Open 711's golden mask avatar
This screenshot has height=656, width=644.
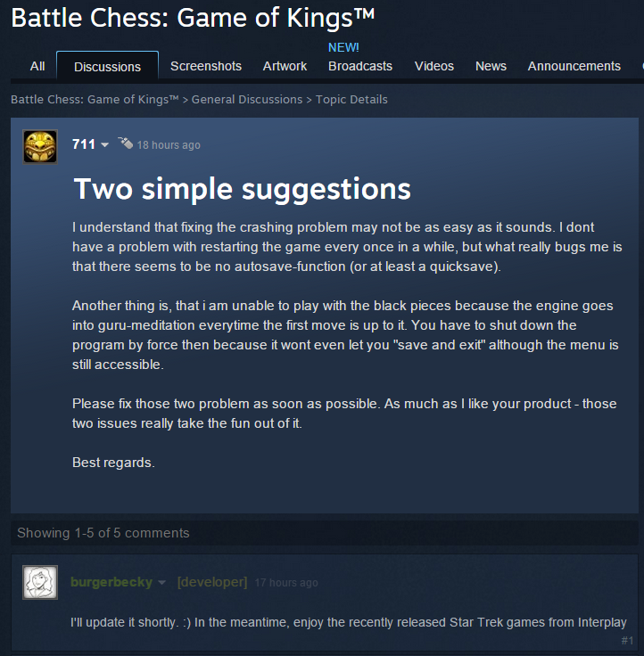tap(40, 146)
